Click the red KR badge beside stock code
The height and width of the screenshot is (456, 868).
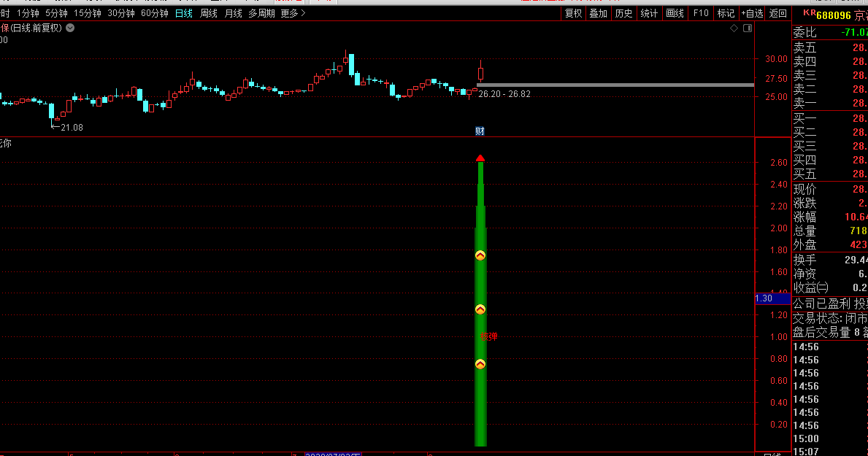pos(808,14)
